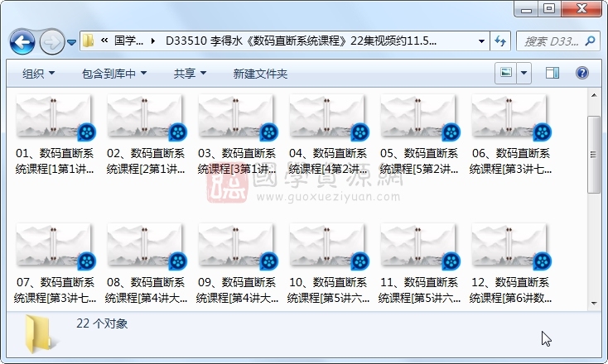This screenshot has width=608, height=364.
Task: Expand the hidden breadcrumb chevron «
Action: pyautogui.click(x=104, y=41)
